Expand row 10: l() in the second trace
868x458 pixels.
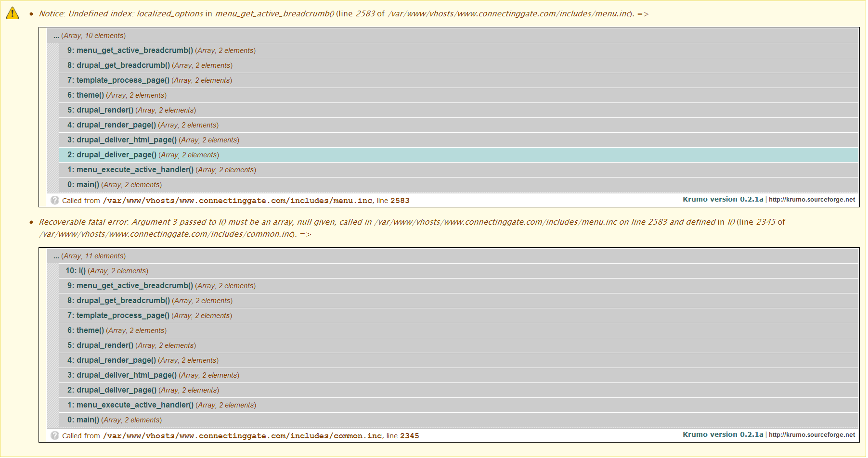tap(459, 271)
